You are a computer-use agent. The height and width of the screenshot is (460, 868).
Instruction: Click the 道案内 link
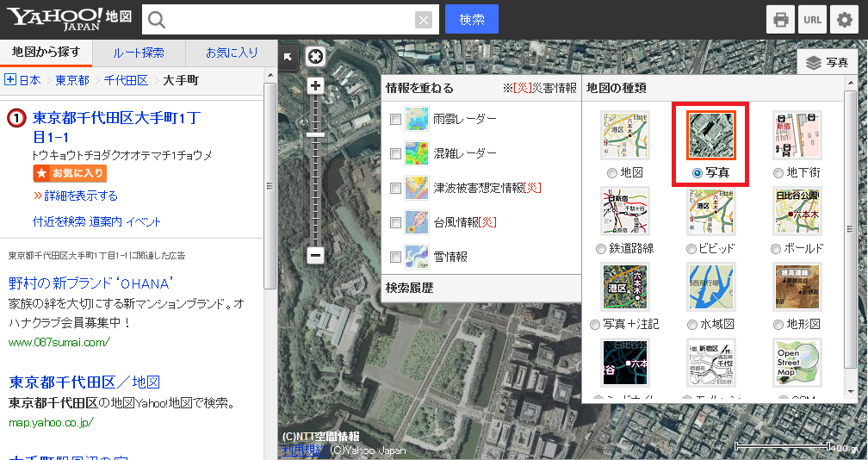[106, 222]
